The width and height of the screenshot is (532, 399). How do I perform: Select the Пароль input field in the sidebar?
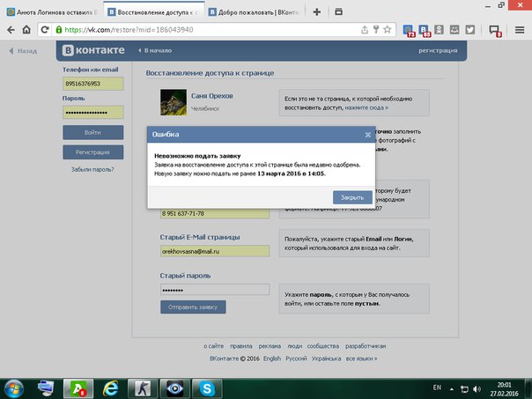(x=93, y=113)
